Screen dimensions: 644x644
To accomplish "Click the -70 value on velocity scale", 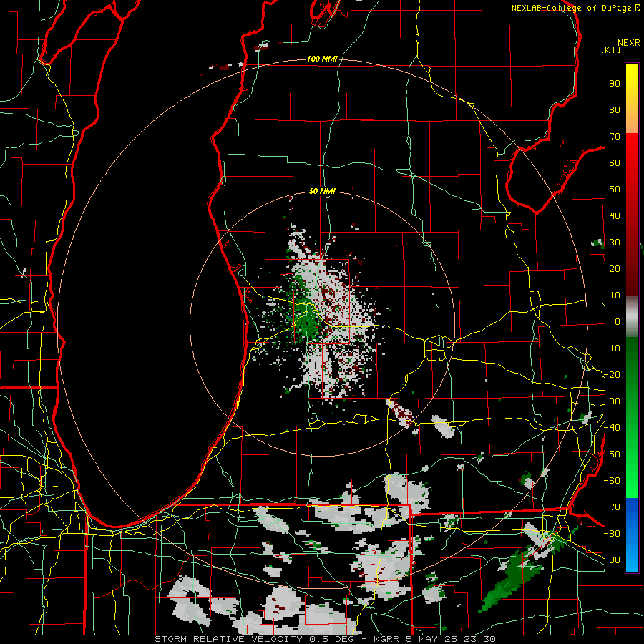I will [612, 507].
